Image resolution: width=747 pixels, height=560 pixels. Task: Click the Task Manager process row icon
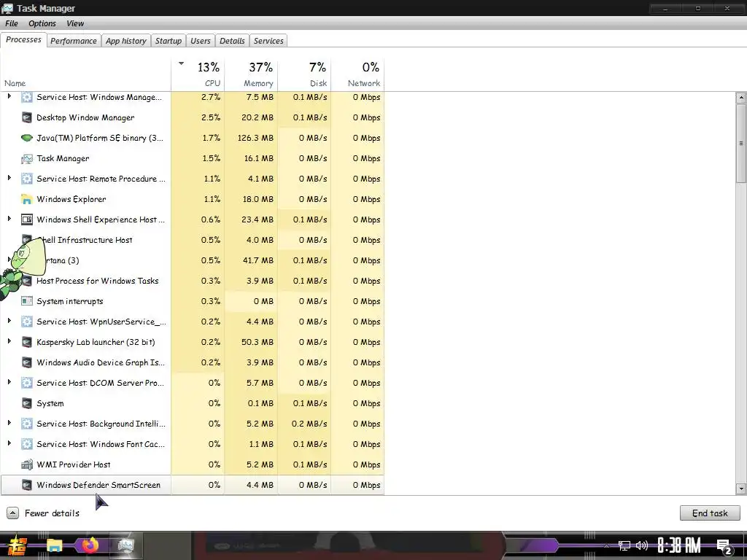click(x=27, y=158)
